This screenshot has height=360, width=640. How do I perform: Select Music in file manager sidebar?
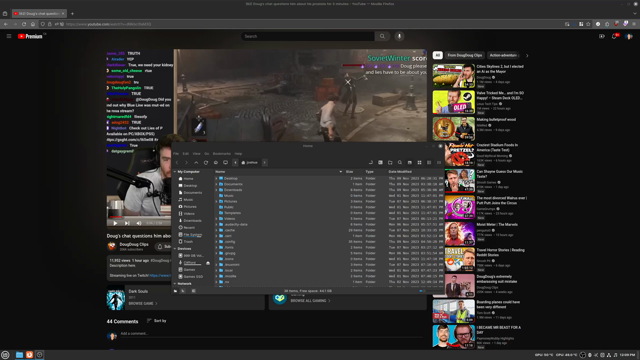188,200
